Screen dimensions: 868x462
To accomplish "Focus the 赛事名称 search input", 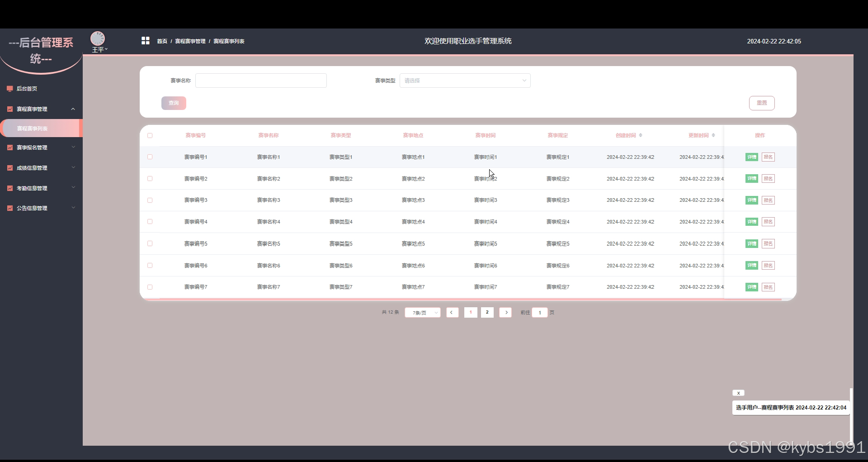I will coord(261,81).
